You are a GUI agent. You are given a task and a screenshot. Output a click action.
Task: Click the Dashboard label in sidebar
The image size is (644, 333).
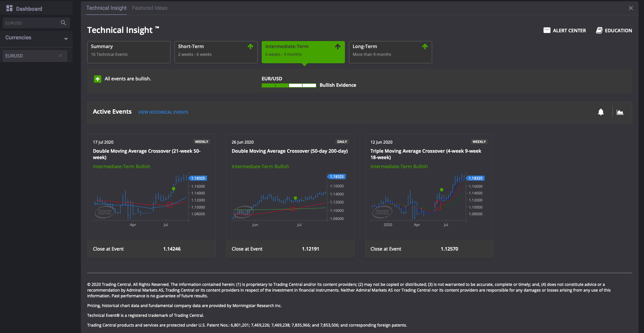pyautogui.click(x=29, y=9)
